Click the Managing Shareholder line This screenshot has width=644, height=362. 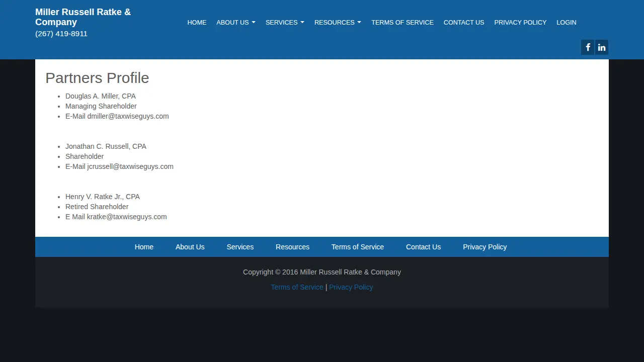click(x=101, y=106)
